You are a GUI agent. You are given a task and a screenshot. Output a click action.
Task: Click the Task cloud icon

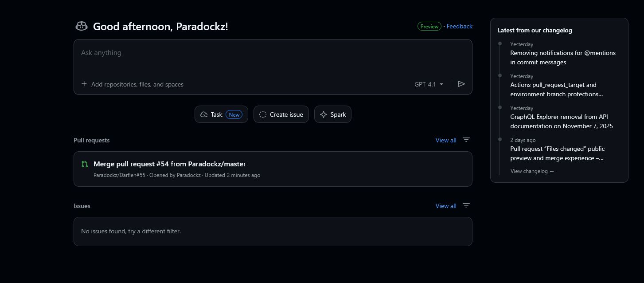coord(204,114)
